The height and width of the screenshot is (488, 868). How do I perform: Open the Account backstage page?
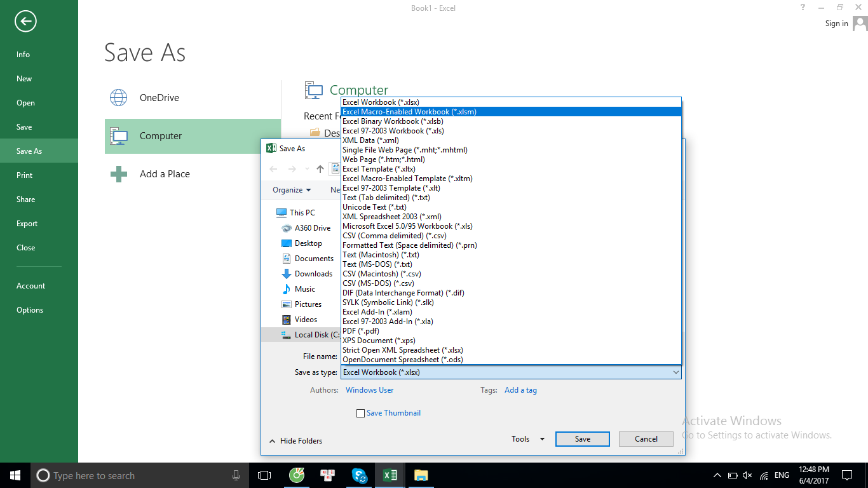point(39,286)
